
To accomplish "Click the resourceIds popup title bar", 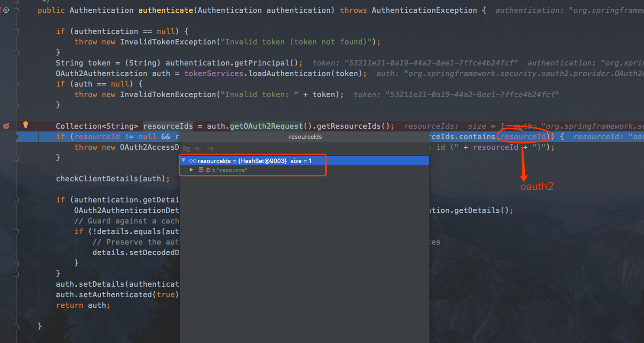I will point(305,136).
